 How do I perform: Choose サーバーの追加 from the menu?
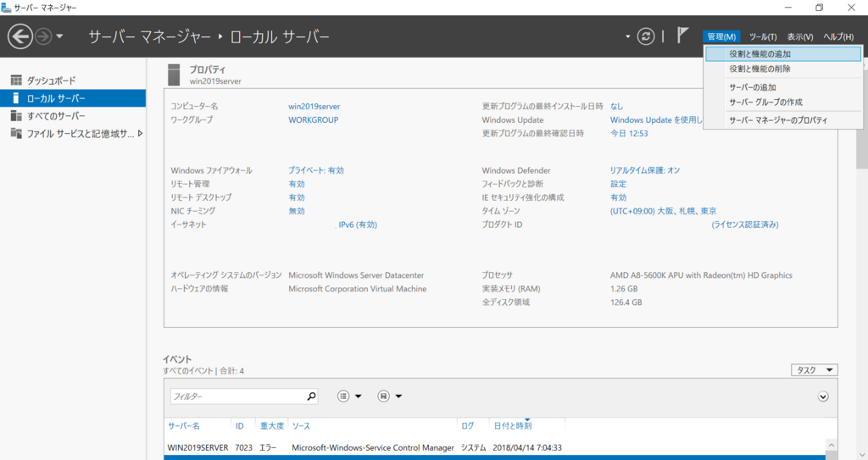[x=783, y=87]
